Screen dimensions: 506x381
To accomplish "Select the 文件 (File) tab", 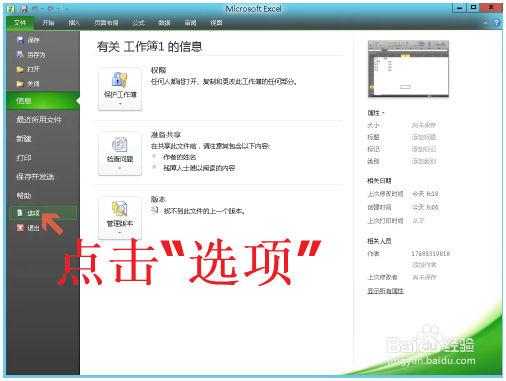I will click(20, 23).
